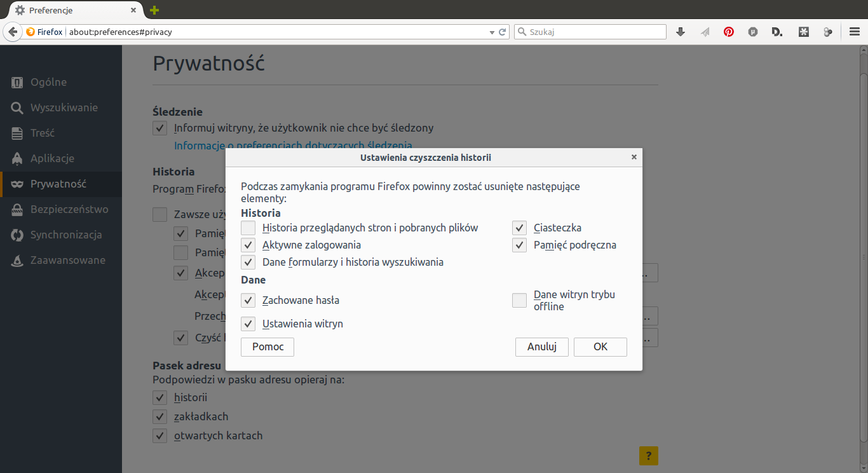Open the Bezpieczeństwo preferences section
Screen dimensions: 868x473
[x=61, y=210]
